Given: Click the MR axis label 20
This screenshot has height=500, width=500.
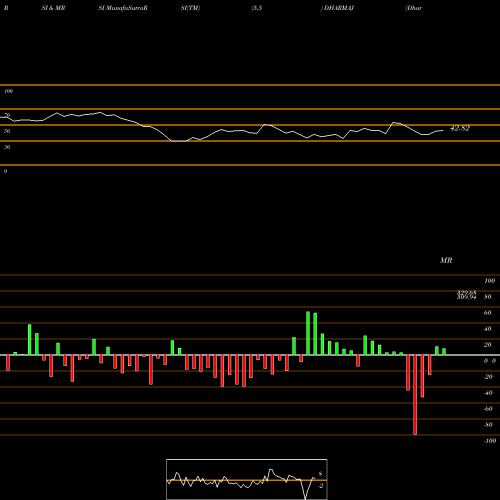Looking at the screenshot, I should (487, 344).
